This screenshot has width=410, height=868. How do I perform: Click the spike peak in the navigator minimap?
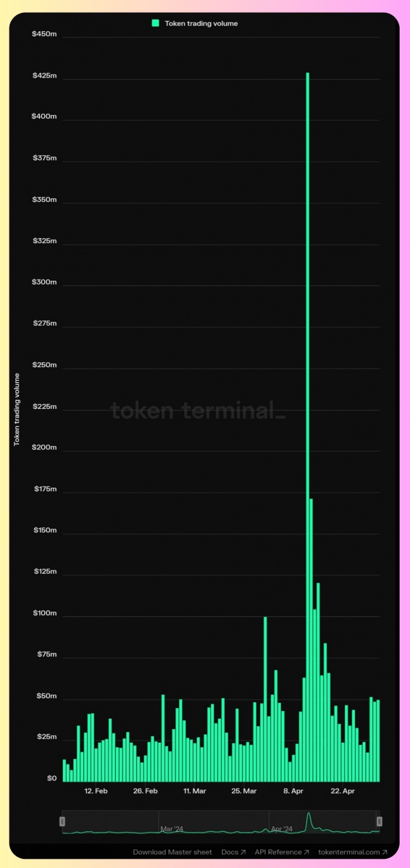(309, 814)
